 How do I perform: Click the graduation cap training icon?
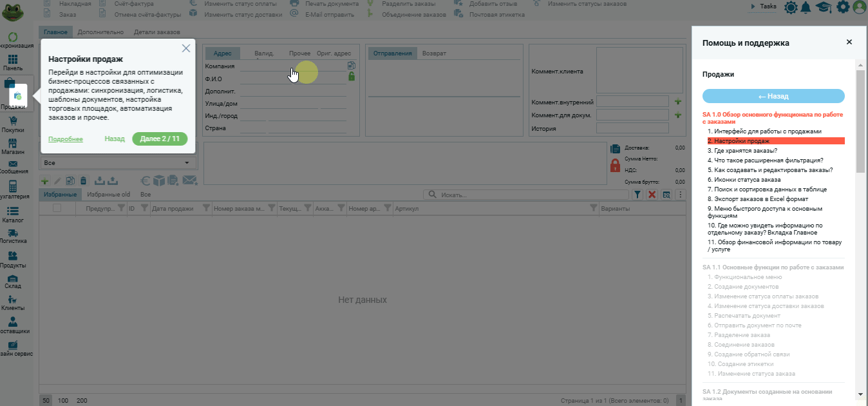(824, 7)
